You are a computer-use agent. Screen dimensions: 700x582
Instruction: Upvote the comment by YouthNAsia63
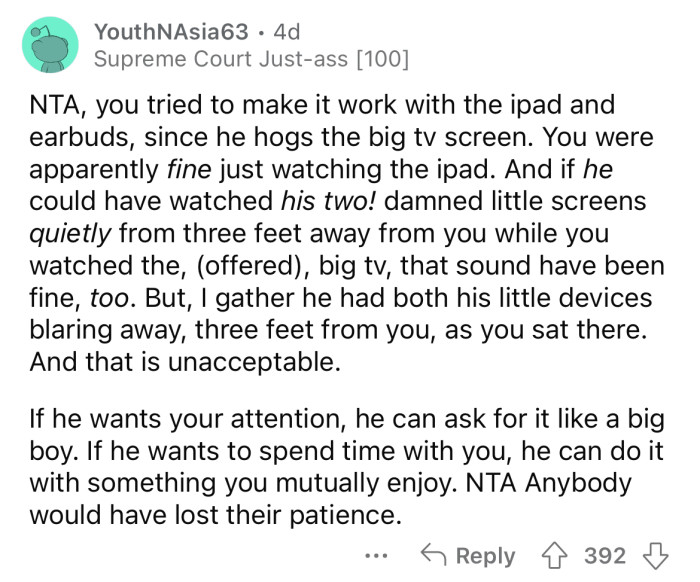pos(554,557)
